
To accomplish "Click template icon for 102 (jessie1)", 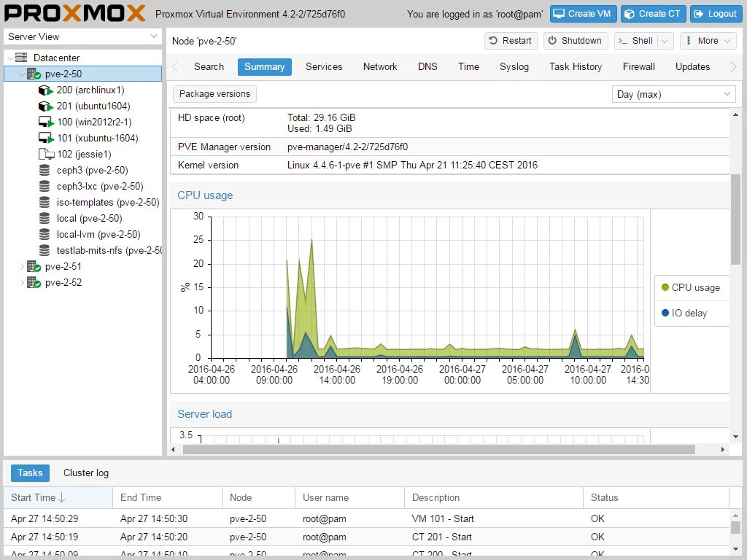I will (46, 154).
